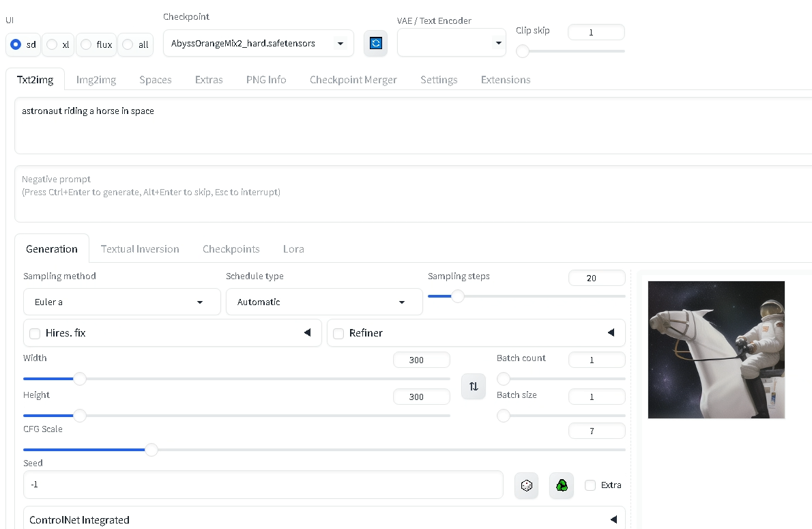Click the CFG Scale number field
The width and height of the screenshot is (812, 529).
click(596, 431)
